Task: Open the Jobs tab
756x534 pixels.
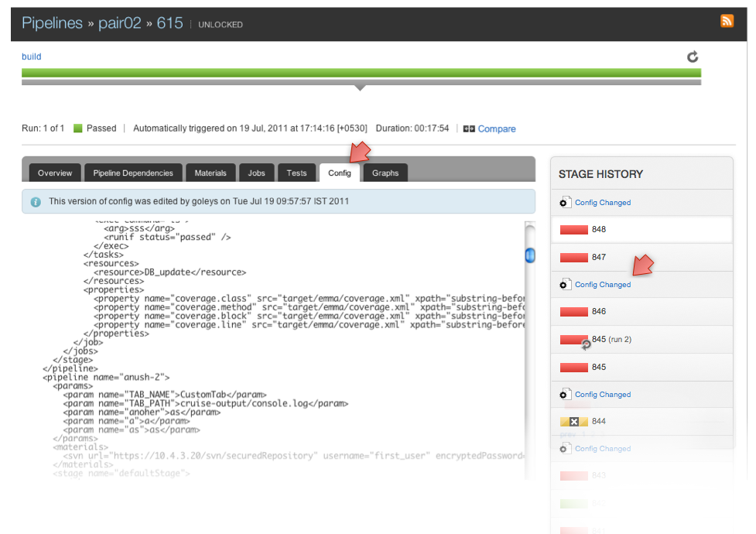Action: 257,173
